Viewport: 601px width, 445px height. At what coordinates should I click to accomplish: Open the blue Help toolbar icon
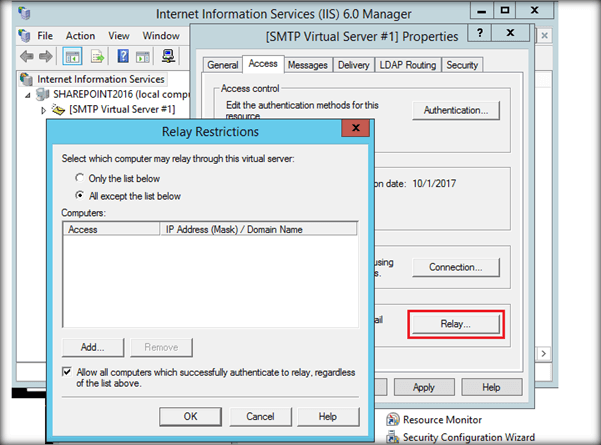tap(123, 56)
